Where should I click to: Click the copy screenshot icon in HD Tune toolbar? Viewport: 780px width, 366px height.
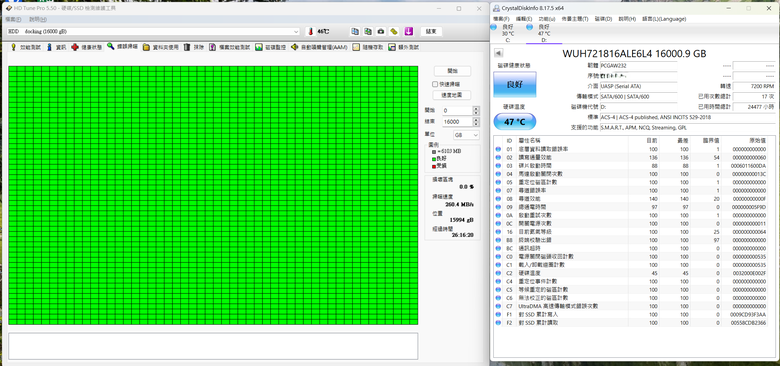coord(368,31)
